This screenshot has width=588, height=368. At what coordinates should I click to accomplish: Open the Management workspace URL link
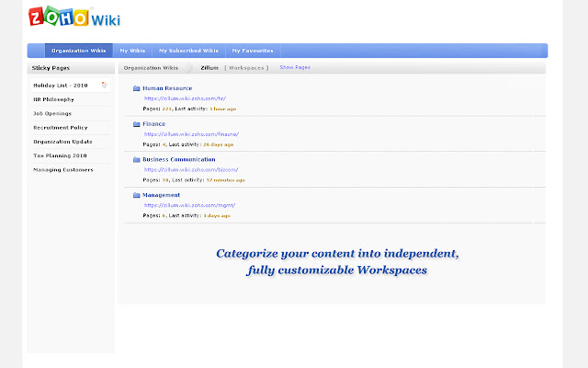pyautogui.click(x=190, y=205)
